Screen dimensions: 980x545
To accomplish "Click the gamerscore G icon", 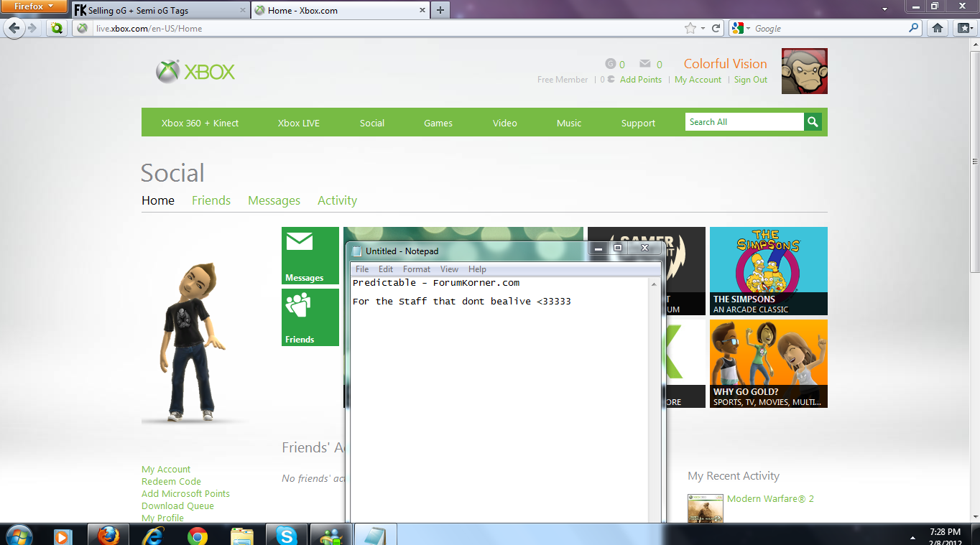I will (611, 64).
